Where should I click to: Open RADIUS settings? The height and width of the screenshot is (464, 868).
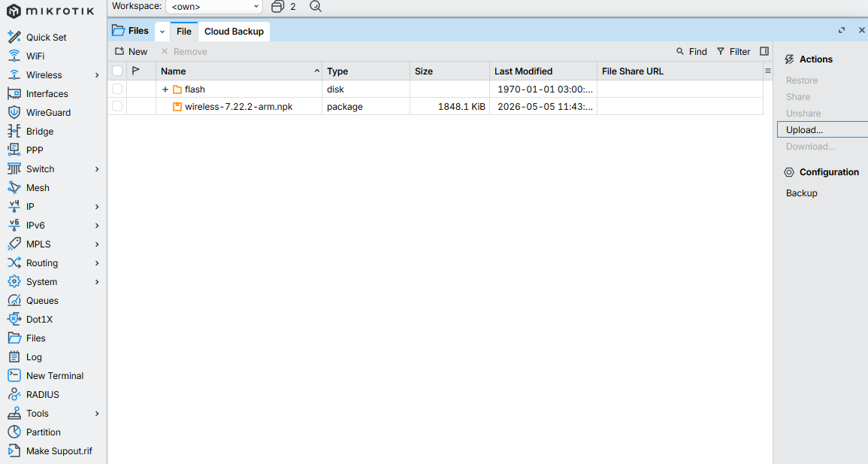33,395
